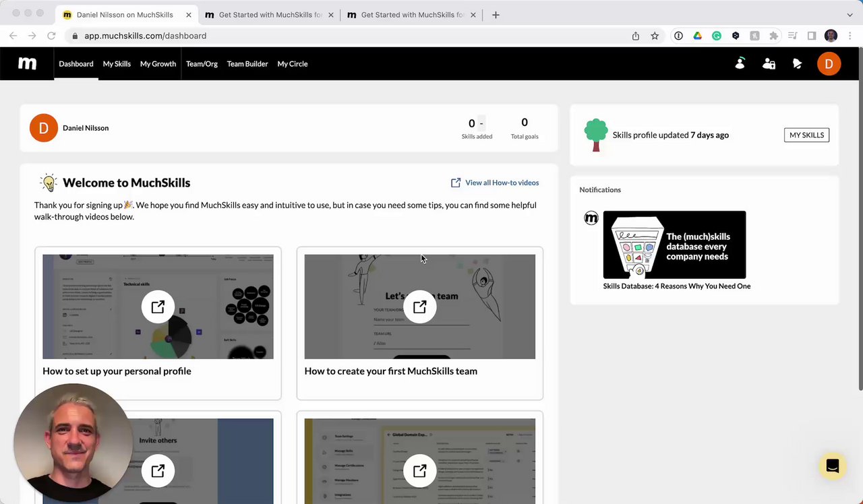Open the Chrome three-dot menu

pyautogui.click(x=850, y=36)
